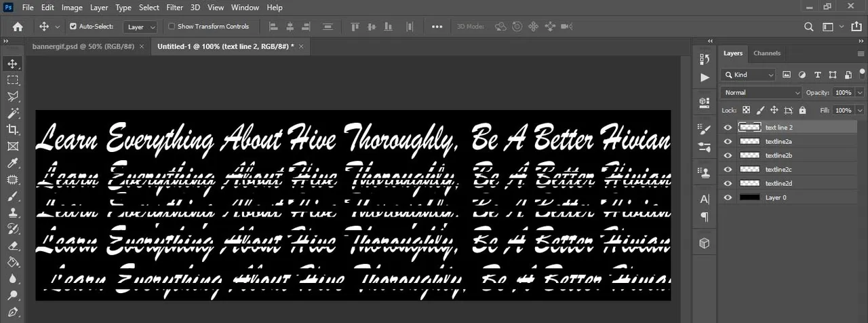The image size is (868, 323).
Task: Open the Paragraph panel icon
Action: click(705, 217)
